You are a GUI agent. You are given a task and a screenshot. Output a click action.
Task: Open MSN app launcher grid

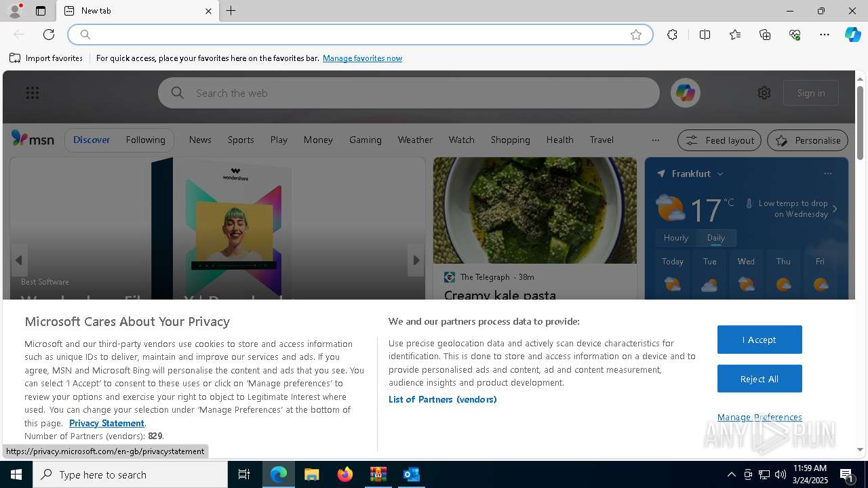pos(33,93)
